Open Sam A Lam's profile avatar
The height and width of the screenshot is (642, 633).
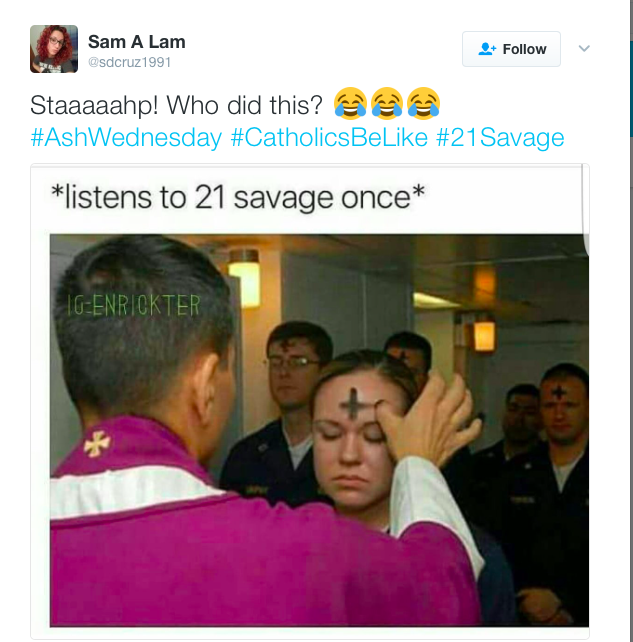pos(54,49)
